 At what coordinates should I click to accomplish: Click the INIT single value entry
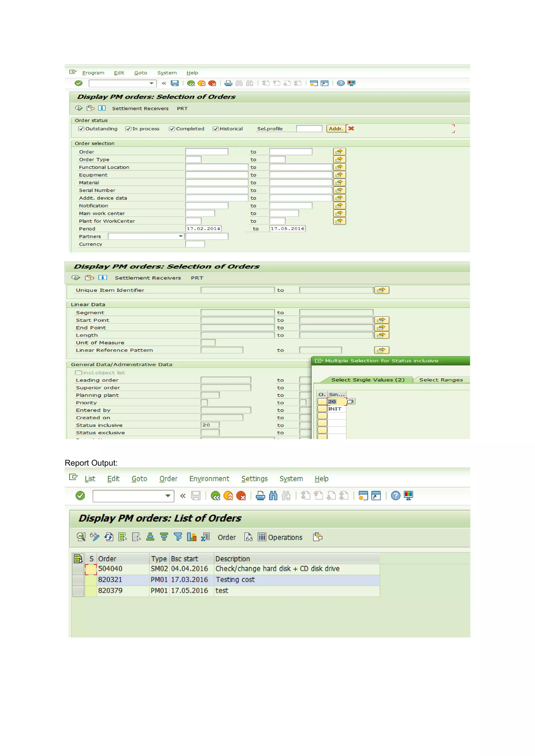tap(336, 409)
